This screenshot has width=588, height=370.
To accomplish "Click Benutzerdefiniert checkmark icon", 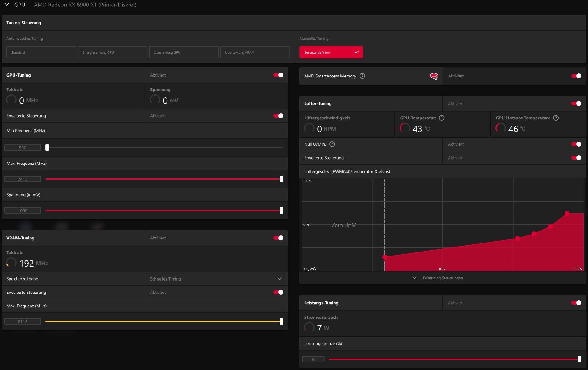I will [x=356, y=52].
